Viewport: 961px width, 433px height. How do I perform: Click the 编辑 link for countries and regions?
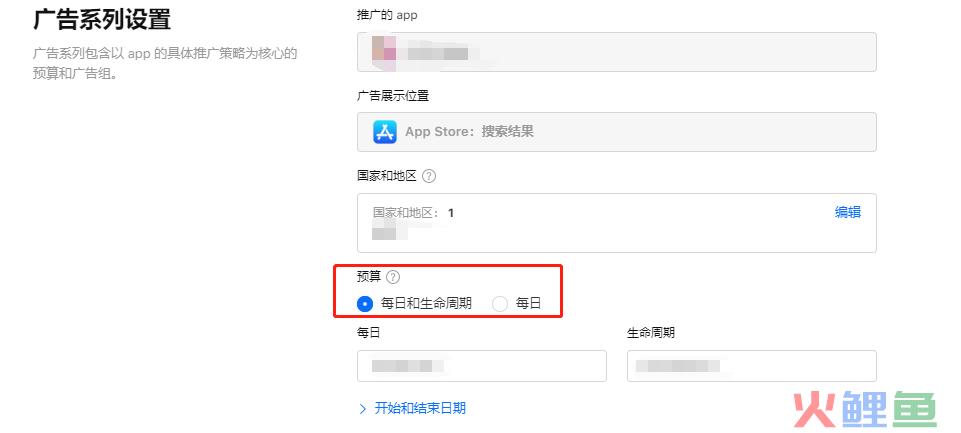848,212
